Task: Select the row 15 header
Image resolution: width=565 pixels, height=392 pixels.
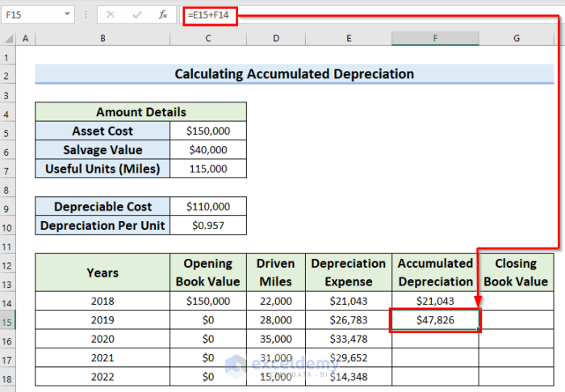Action: (x=7, y=320)
